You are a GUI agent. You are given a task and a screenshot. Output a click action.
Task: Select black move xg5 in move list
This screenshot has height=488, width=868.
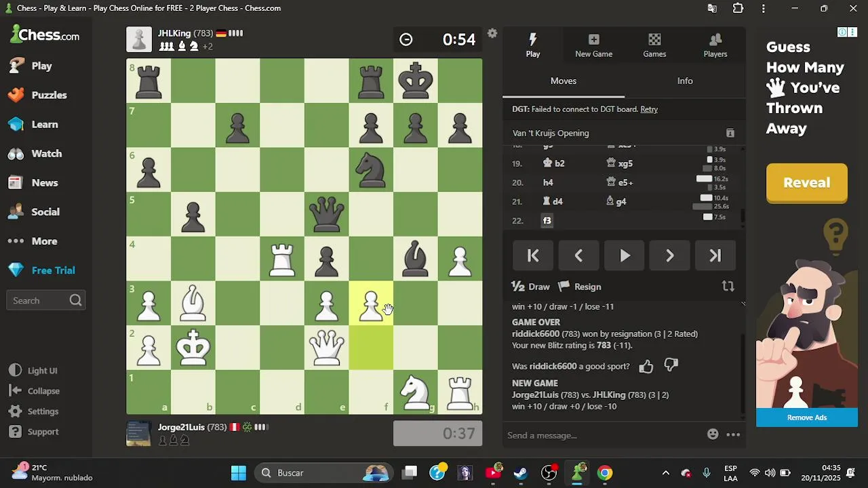pyautogui.click(x=620, y=163)
